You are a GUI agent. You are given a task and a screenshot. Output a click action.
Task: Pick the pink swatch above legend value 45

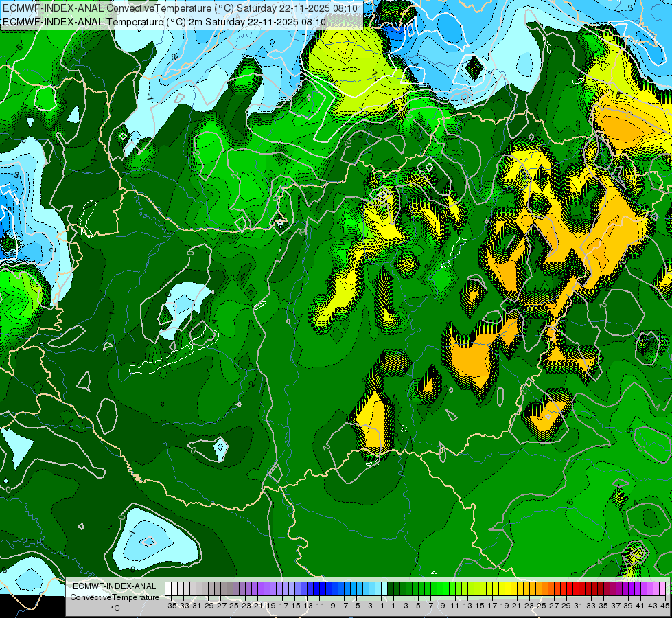coord(662,588)
